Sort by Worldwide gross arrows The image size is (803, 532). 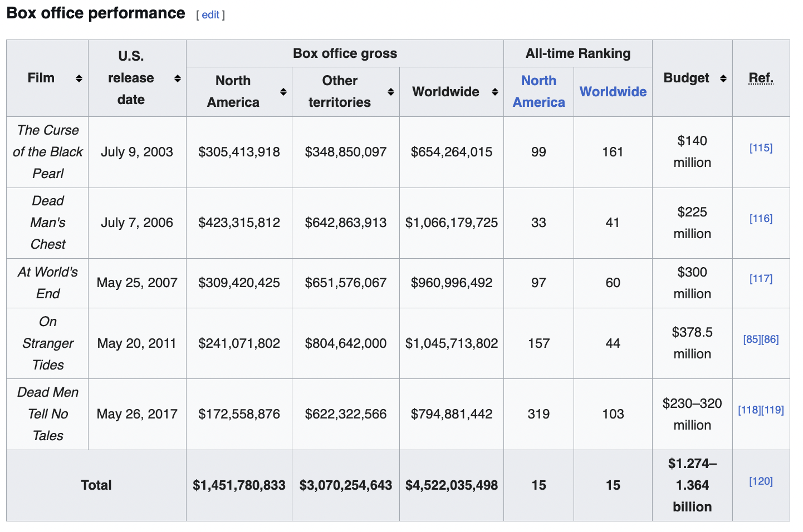[494, 92]
